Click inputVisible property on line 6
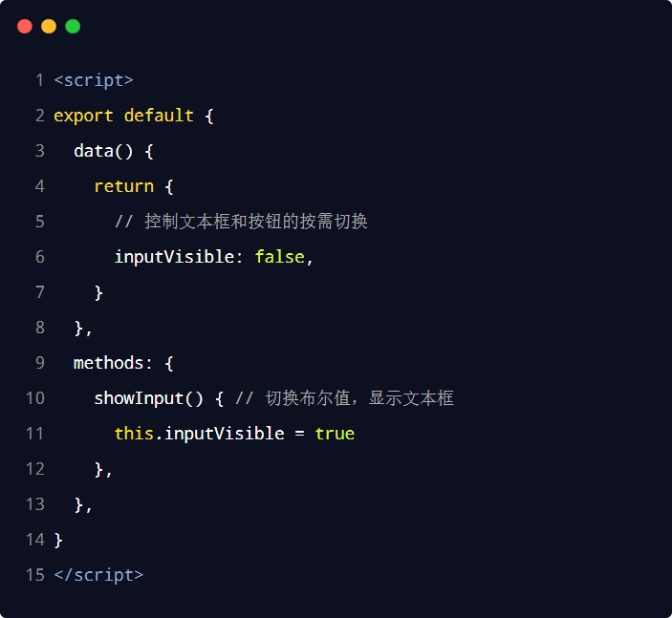The width and height of the screenshot is (672, 618). point(179,257)
